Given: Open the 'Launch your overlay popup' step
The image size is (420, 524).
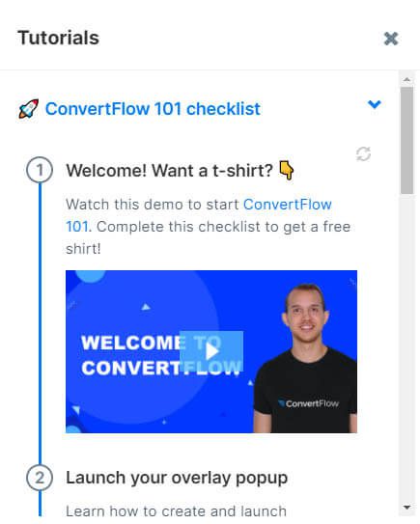Looking at the screenshot, I should [x=177, y=478].
